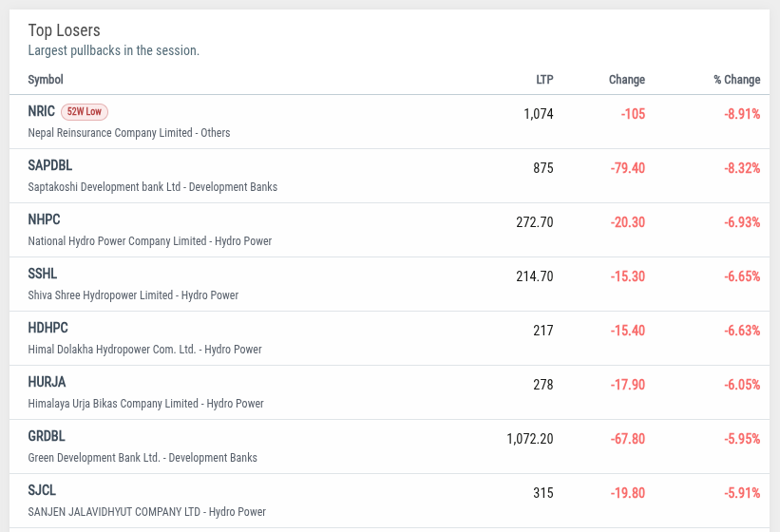Click SAPDBL percent change -8.32%

pyautogui.click(x=742, y=168)
